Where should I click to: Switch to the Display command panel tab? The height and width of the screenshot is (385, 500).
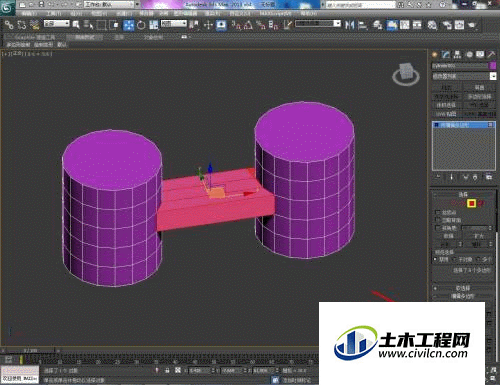[x=480, y=55]
